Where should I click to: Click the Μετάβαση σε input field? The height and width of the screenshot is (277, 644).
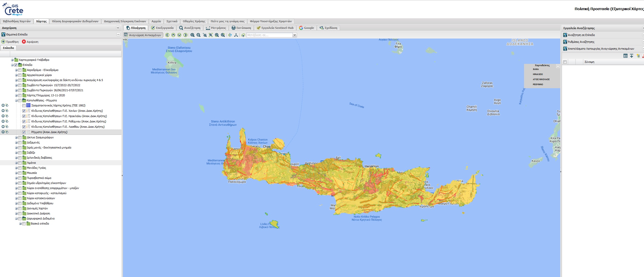[x=269, y=35]
